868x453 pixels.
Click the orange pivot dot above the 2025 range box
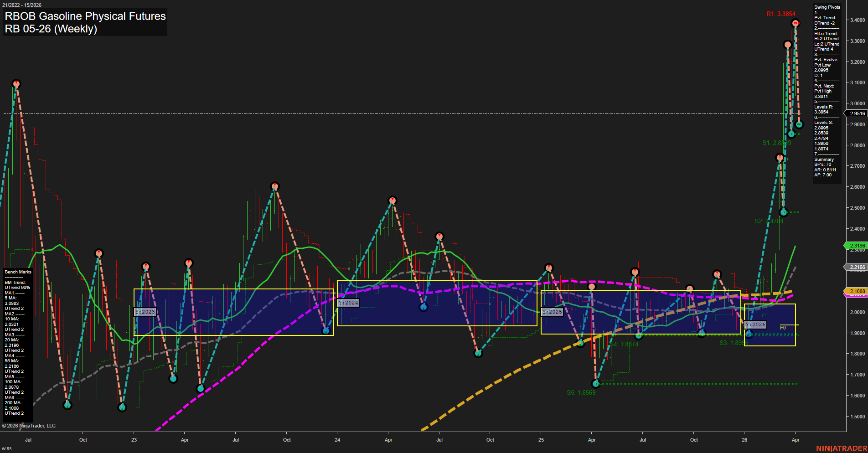pos(591,287)
